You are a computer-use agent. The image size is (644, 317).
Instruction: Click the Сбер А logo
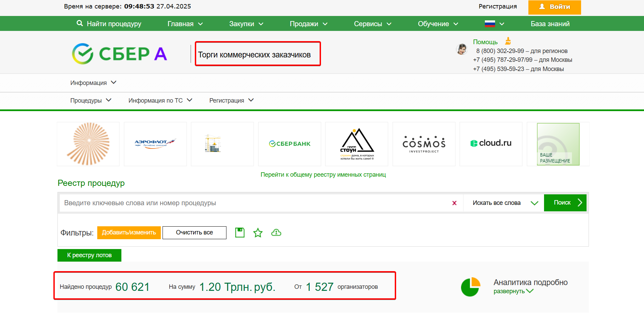click(119, 54)
